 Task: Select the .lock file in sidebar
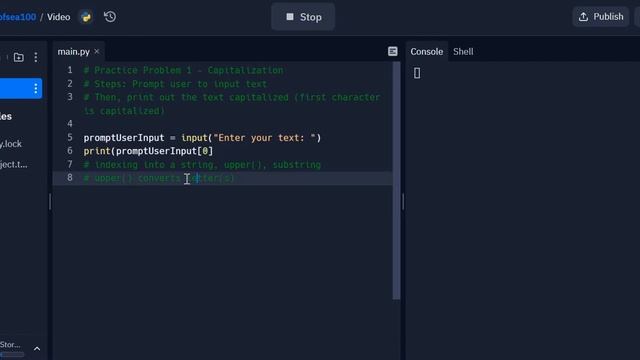point(11,144)
